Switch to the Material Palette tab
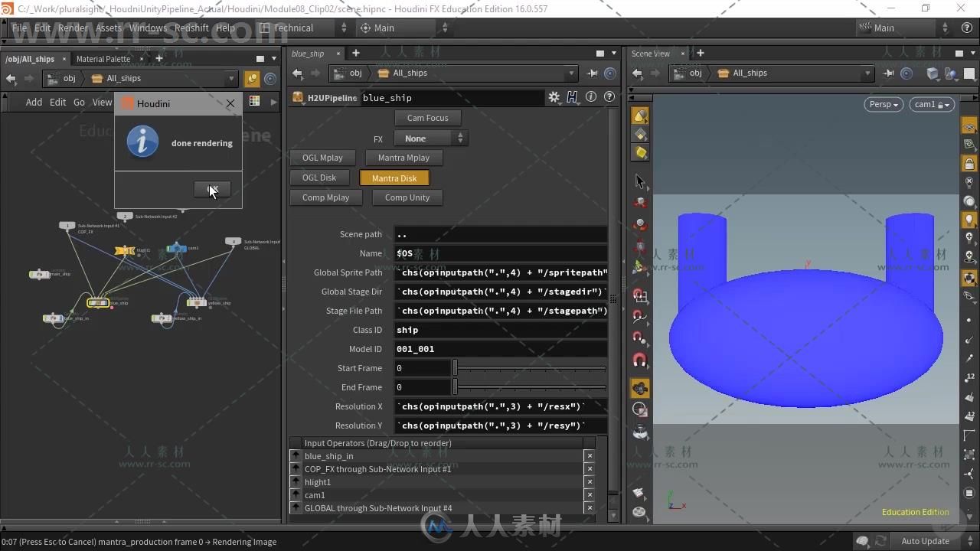This screenshot has height=551, width=980. click(103, 59)
